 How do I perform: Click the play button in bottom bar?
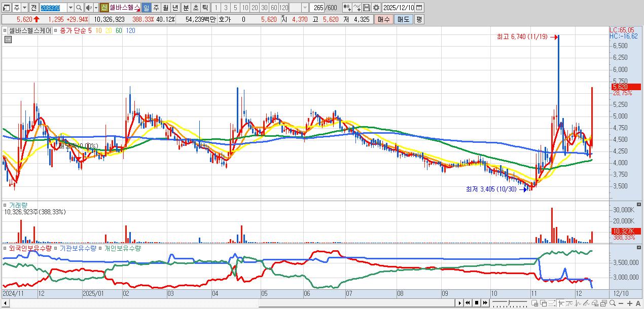(x=460, y=303)
